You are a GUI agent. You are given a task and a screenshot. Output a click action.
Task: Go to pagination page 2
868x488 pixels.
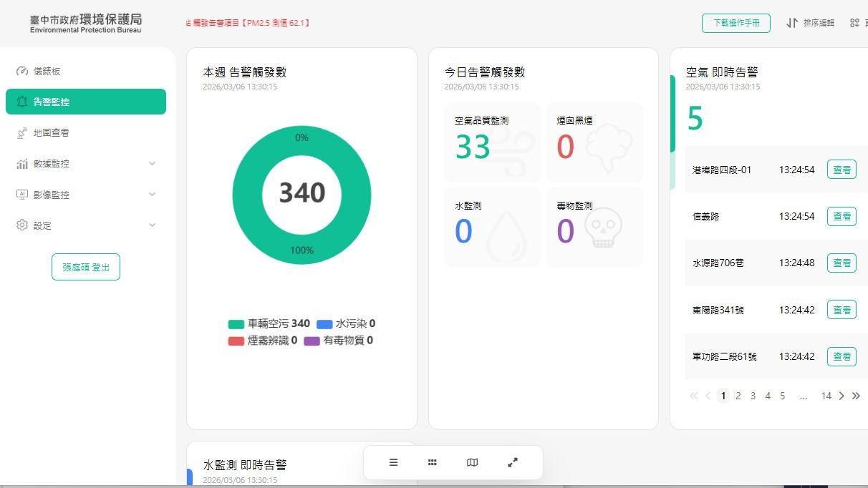coord(738,396)
